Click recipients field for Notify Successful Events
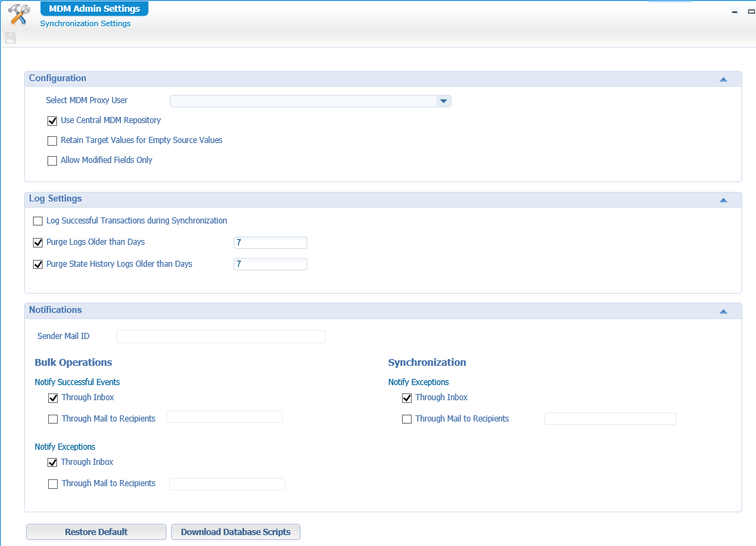The image size is (756, 546). point(224,417)
